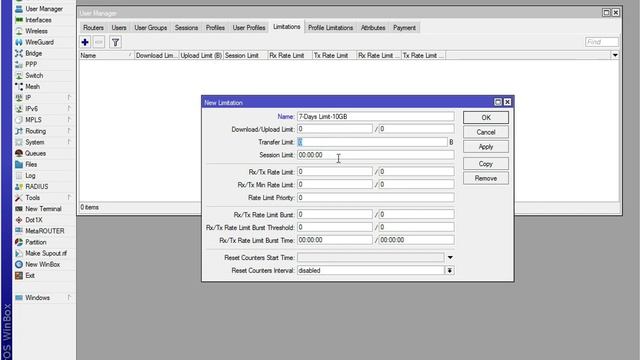Click the Cancel button
The height and width of the screenshot is (360, 640).
pos(486,132)
